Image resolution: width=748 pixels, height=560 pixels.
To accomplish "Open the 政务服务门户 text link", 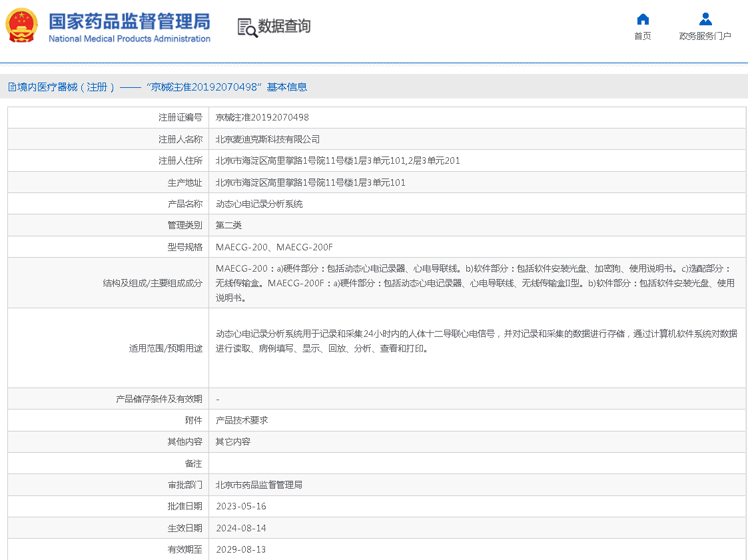I will coord(705,37).
